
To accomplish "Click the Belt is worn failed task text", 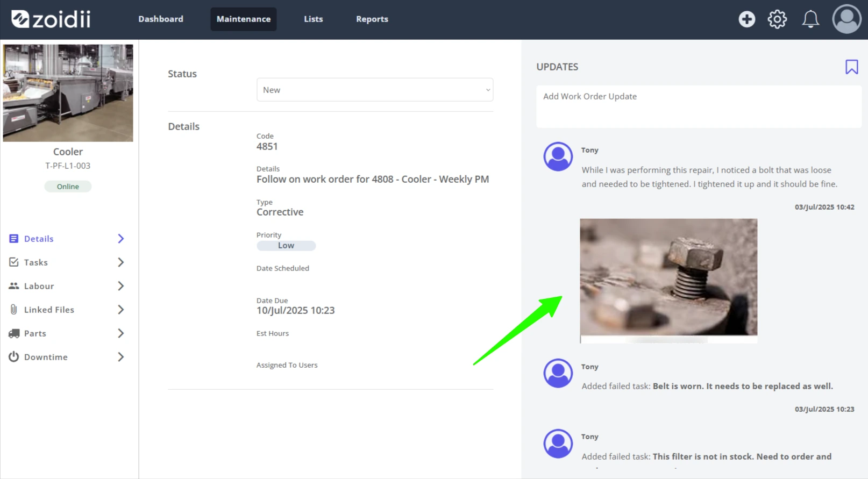I will [743, 387].
